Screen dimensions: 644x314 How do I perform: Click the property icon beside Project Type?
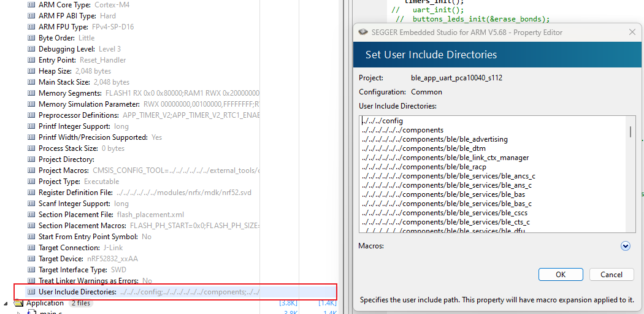[x=31, y=182]
